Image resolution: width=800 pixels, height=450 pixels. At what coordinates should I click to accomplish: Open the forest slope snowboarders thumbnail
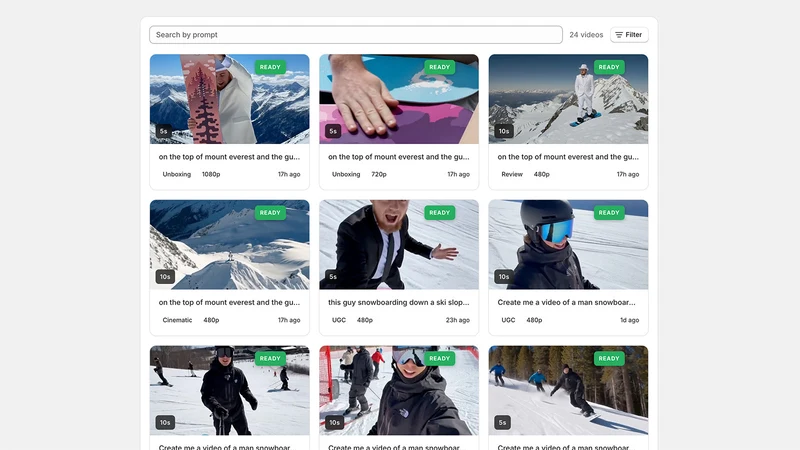pos(568,390)
